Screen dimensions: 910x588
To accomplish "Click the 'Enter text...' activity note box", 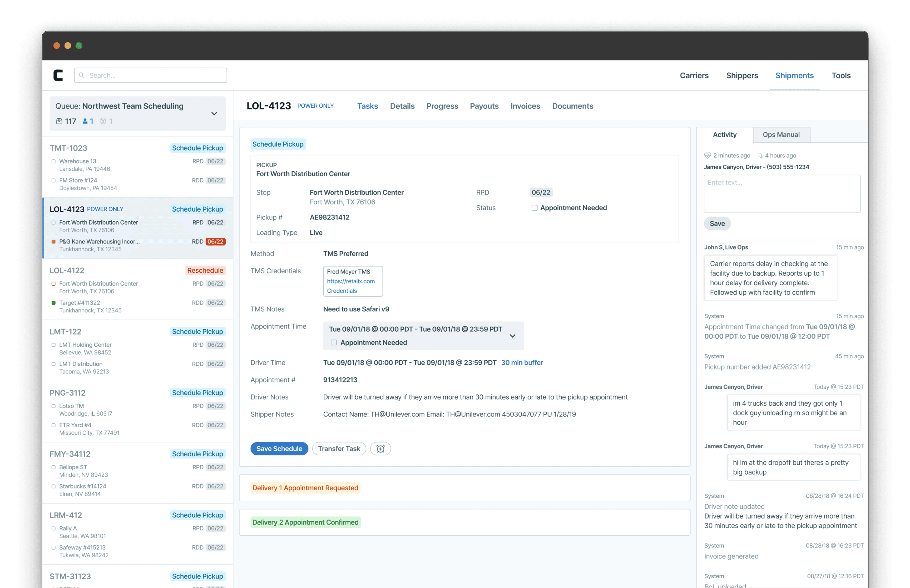I will (782, 193).
